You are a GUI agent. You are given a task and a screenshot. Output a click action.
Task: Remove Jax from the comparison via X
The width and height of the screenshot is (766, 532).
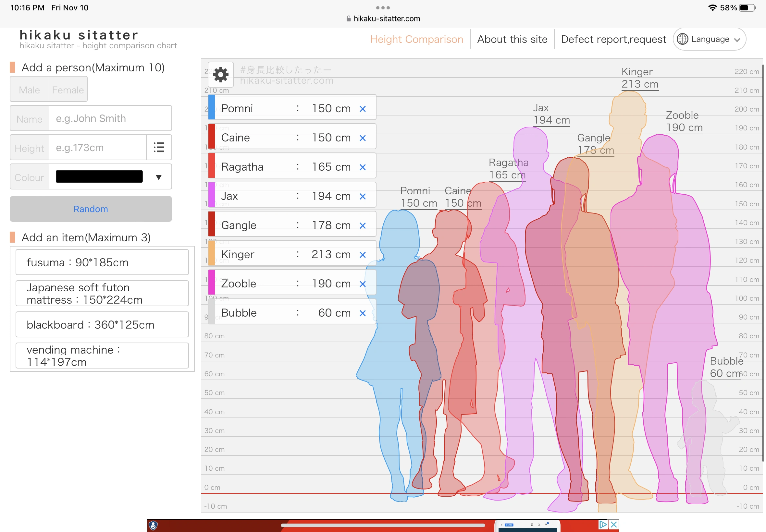click(x=363, y=196)
